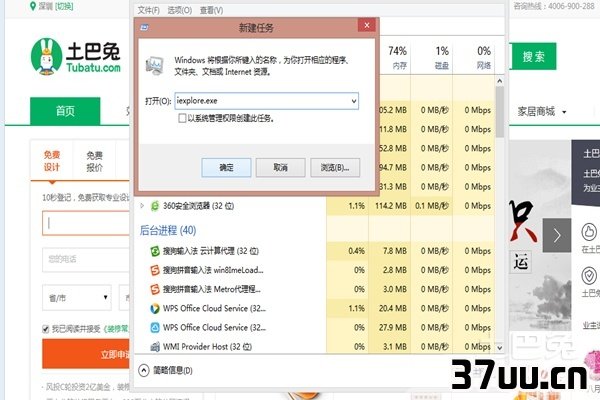The image size is (600, 400).
Task: Open the 文件(F) menu in Task Manager
Action: pyautogui.click(x=148, y=10)
